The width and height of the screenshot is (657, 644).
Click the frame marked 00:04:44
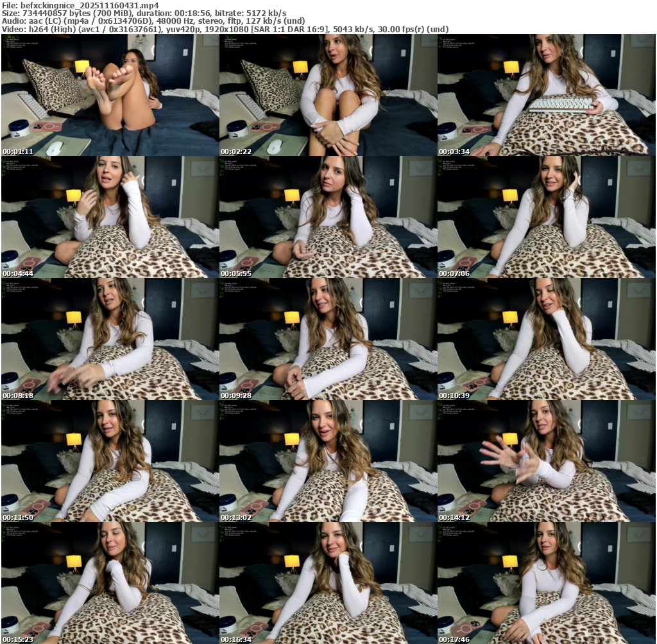[110, 217]
